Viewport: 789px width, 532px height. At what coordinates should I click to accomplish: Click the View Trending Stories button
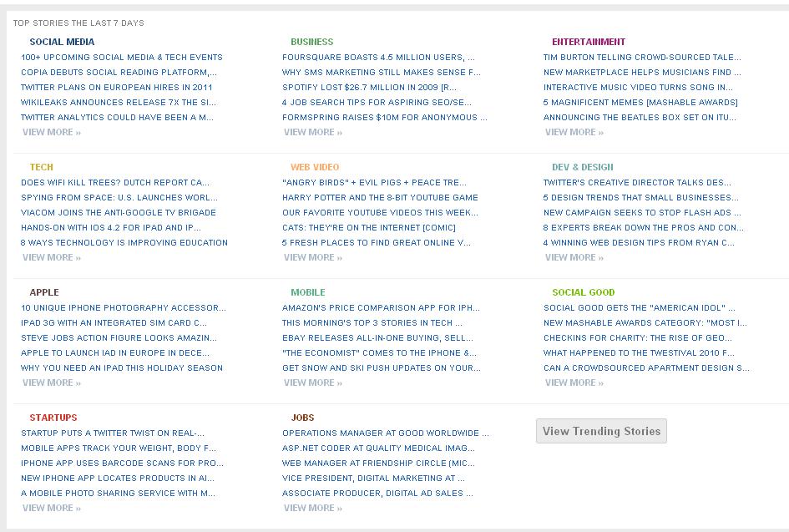tap(601, 431)
